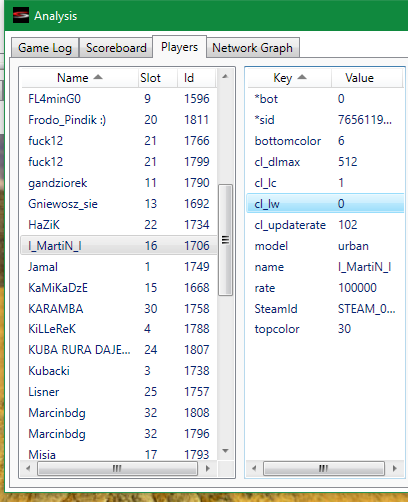The image size is (408, 502).
Task: Select player KUBA RURA DAJE...
Action: coord(119,350)
